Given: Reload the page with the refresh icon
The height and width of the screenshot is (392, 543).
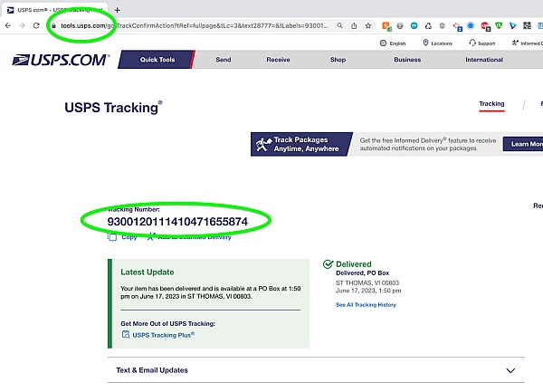Looking at the screenshot, I should point(36,25).
